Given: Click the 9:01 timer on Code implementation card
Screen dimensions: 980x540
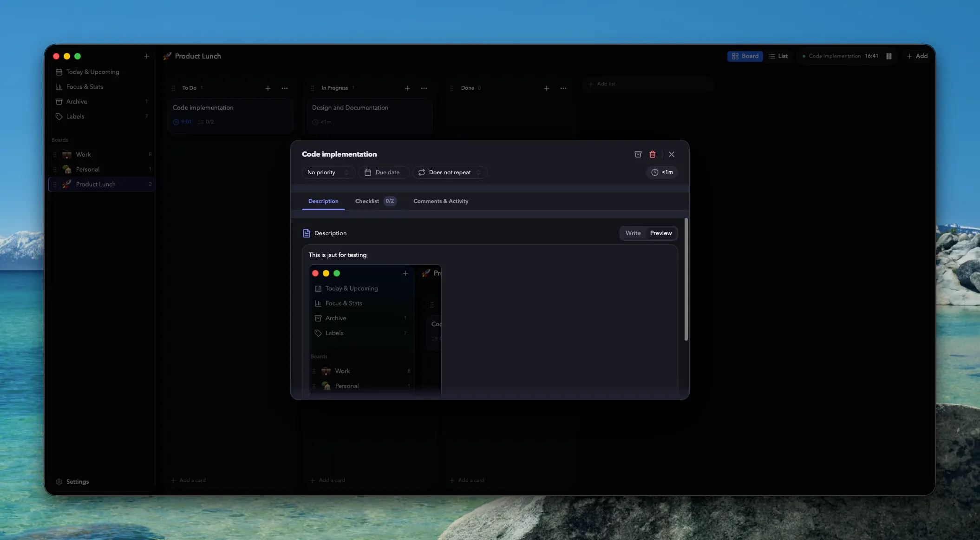Looking at the screenshot, I should tap(183, 122).
